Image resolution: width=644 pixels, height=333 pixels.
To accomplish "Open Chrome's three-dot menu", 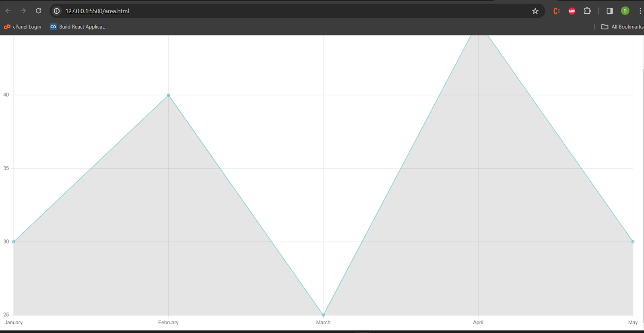I will click(x=640, y=11).
